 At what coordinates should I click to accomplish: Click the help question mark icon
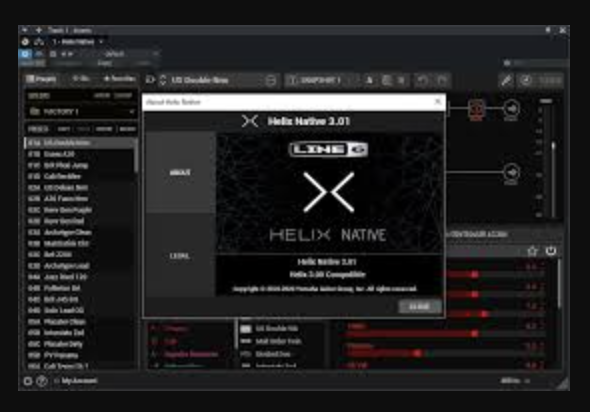click(41, 381)
